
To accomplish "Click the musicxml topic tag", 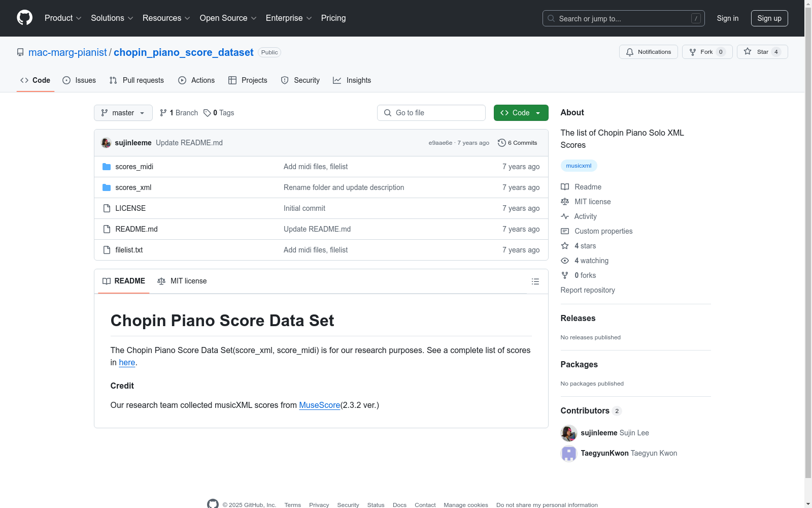I will [x=579, y=166].
